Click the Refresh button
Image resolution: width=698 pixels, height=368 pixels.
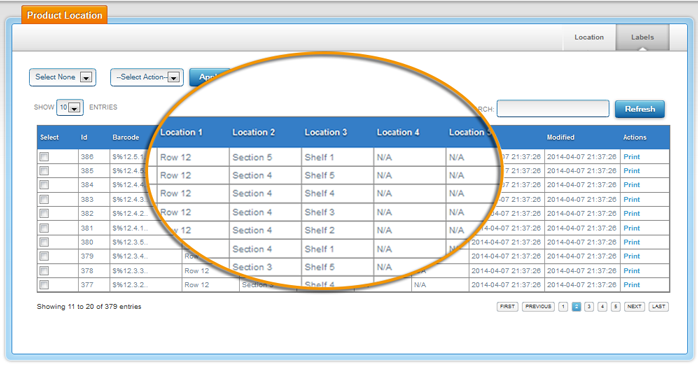pos(640,109)
